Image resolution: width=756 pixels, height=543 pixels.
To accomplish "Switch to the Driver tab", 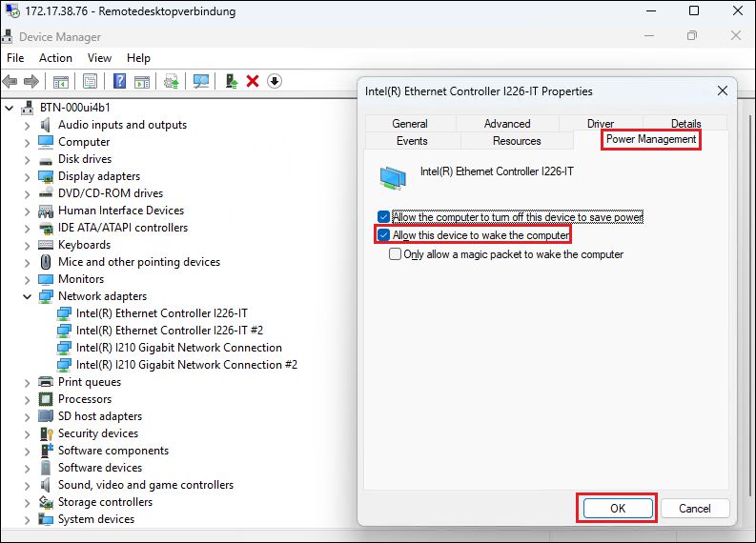I will point(601,123).
